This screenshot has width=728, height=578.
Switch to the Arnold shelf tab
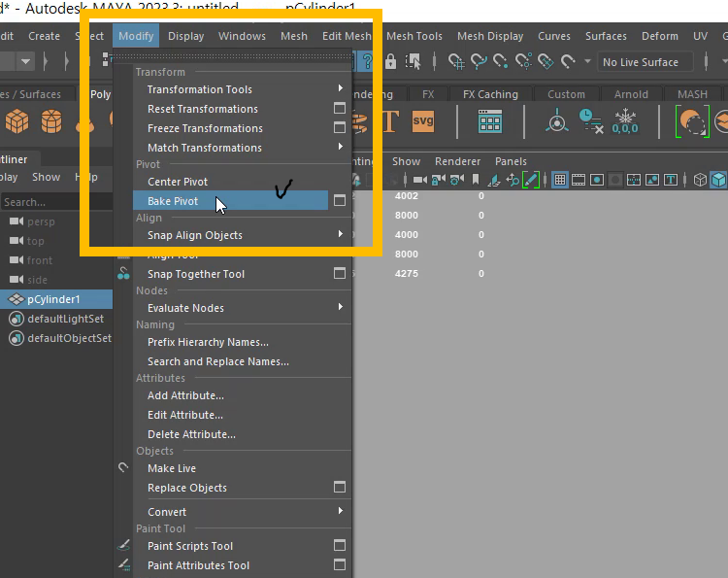pyautogui.click(x=631, y=94)
